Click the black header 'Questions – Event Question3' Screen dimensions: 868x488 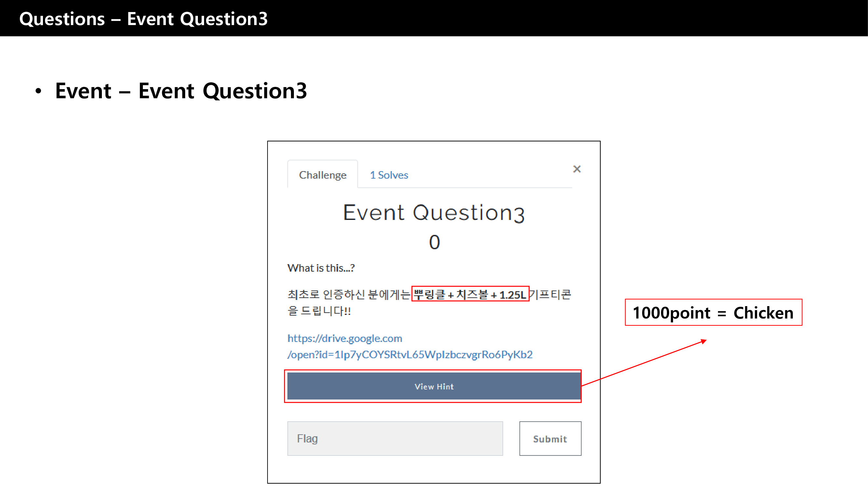pos(143,19)
